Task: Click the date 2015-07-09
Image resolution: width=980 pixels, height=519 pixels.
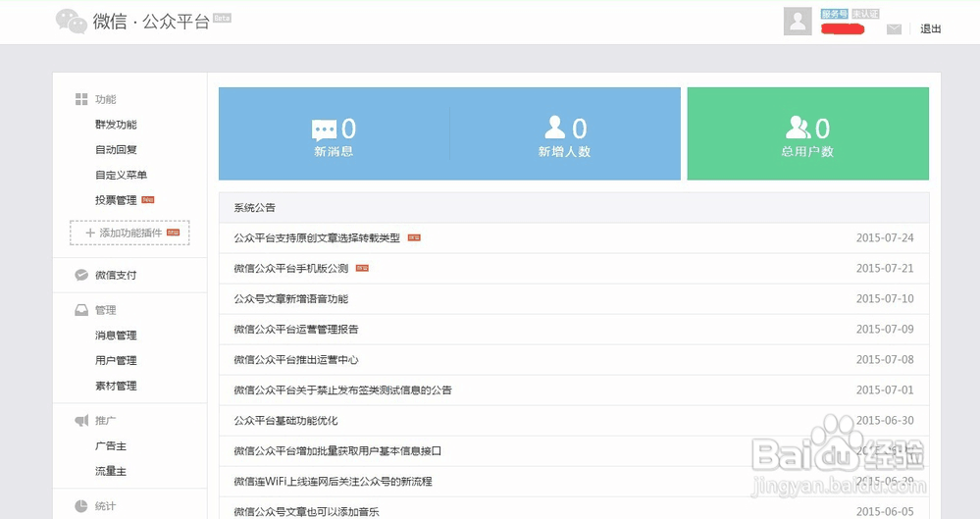Action: (x=885, y=329)
